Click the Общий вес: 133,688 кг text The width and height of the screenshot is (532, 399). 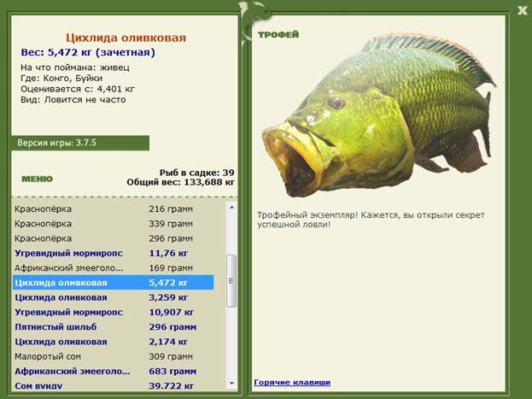pyautogui.click(x=180, y=182)
